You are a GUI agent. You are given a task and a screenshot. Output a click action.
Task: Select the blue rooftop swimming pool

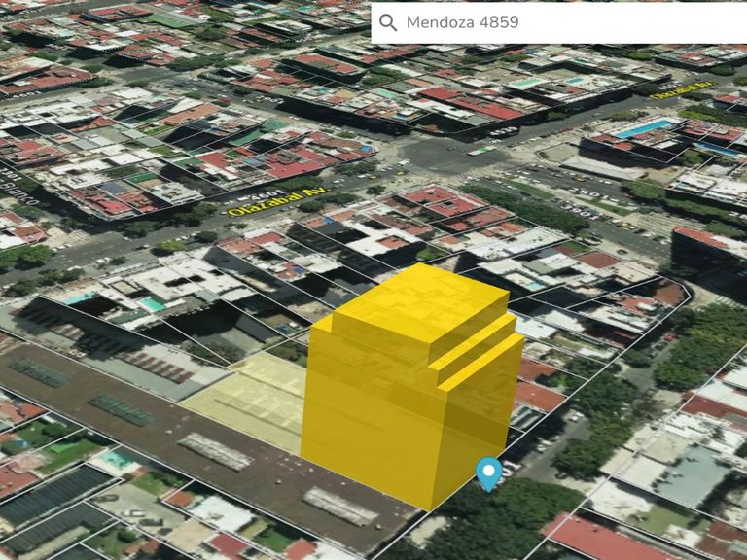point(644,128)
